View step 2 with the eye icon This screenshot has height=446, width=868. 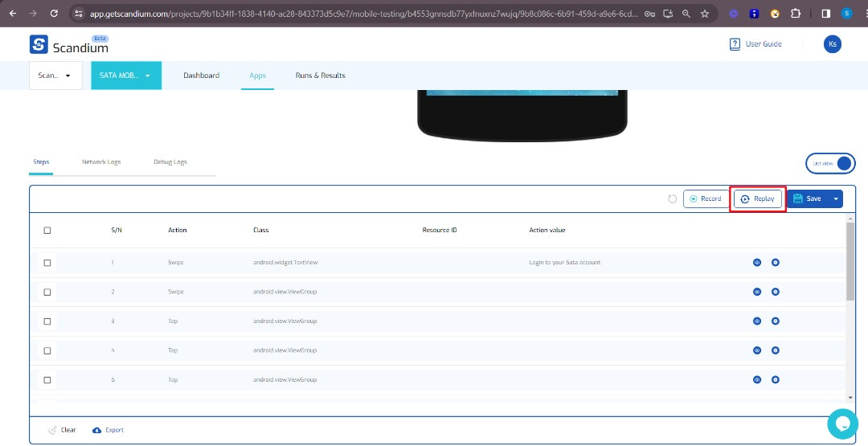tap(757, 292)
